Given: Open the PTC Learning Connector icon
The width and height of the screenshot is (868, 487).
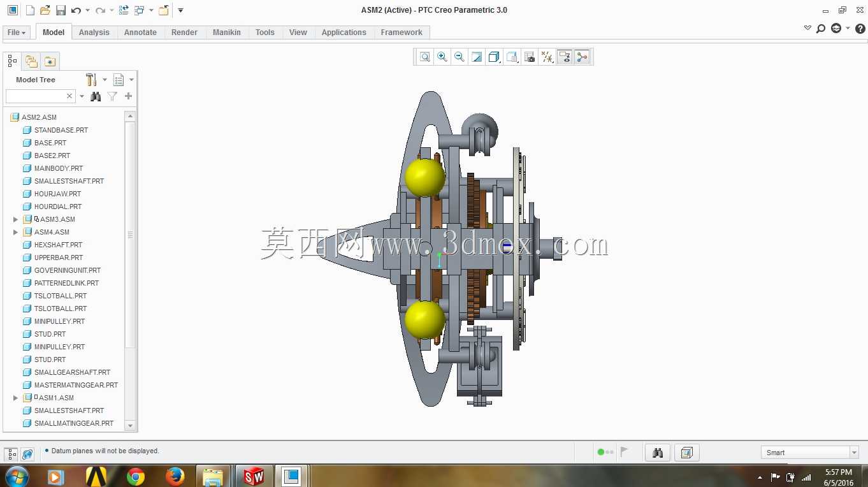Looking at the screenshot, I should (x=836, y=29).
